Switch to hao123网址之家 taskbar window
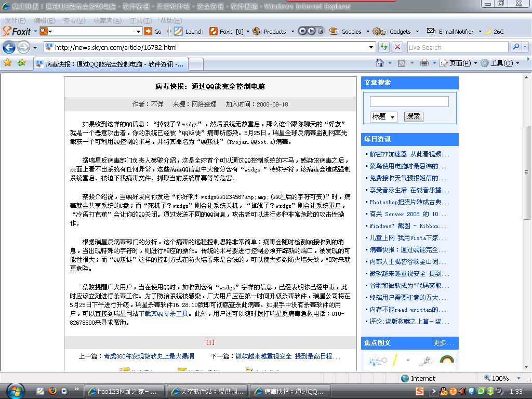 pyautogui.click(x=124, y=391)
